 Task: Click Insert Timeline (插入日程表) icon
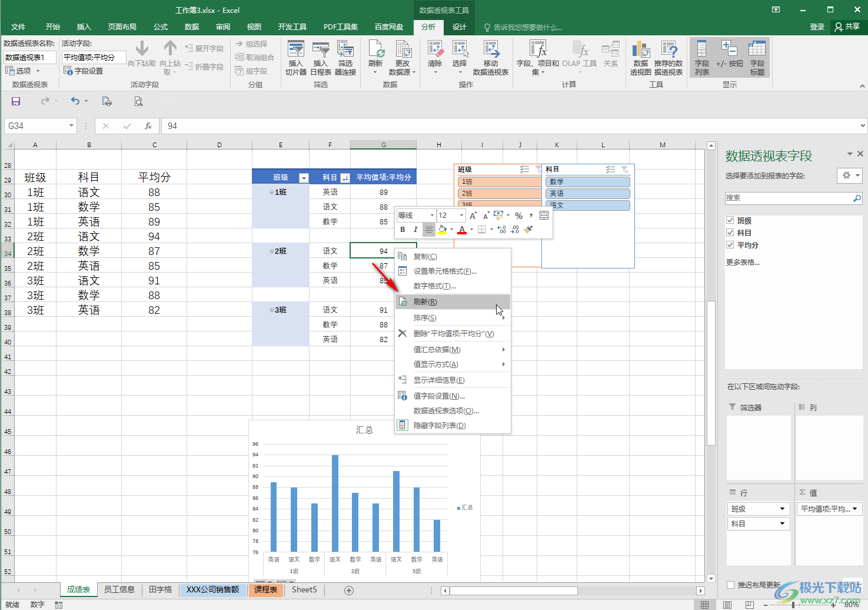321,58
